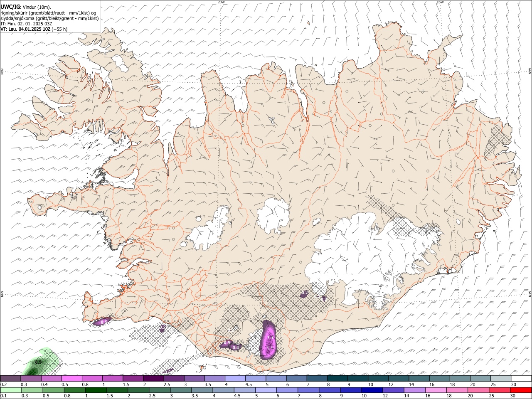This screenshot has width=532, height=399.
Task: Pick the lavender 4 swatch in upper legend row
Action: click(235, 379)
